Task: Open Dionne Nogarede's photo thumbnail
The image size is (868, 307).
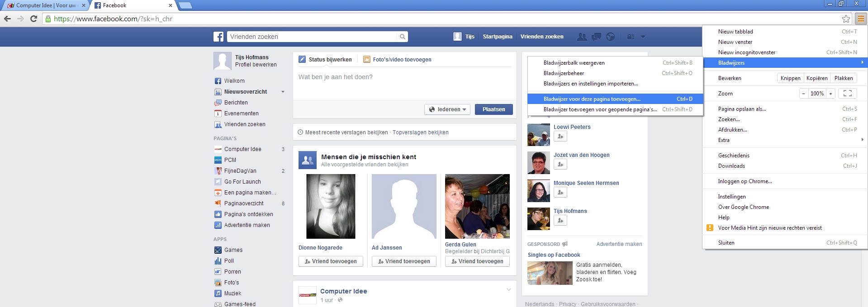Action: [331, 206]
